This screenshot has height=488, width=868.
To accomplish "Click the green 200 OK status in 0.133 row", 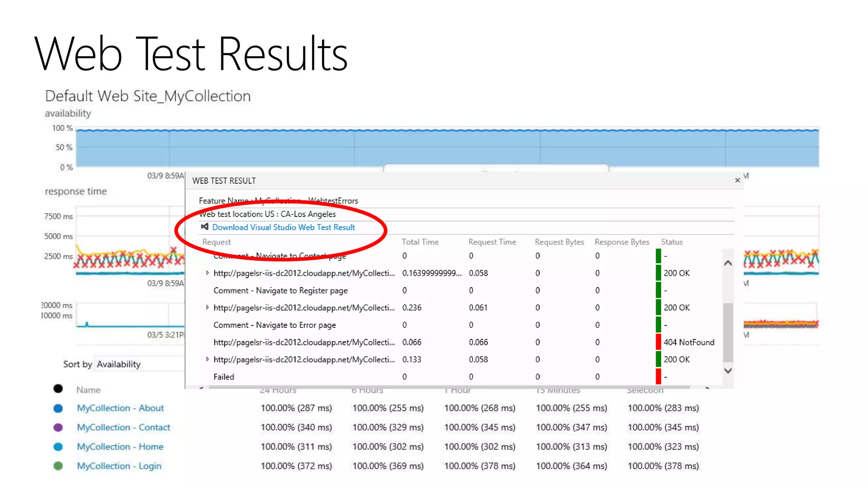I will 676,359.
